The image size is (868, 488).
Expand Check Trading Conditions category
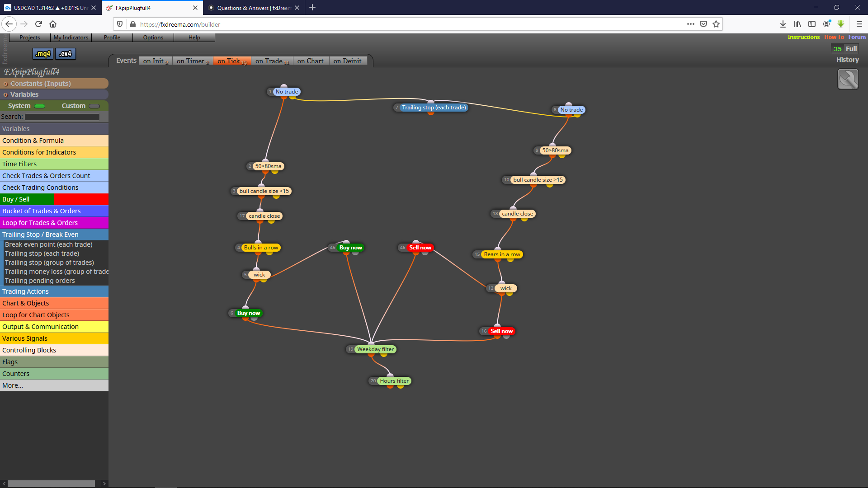(54, 188)
